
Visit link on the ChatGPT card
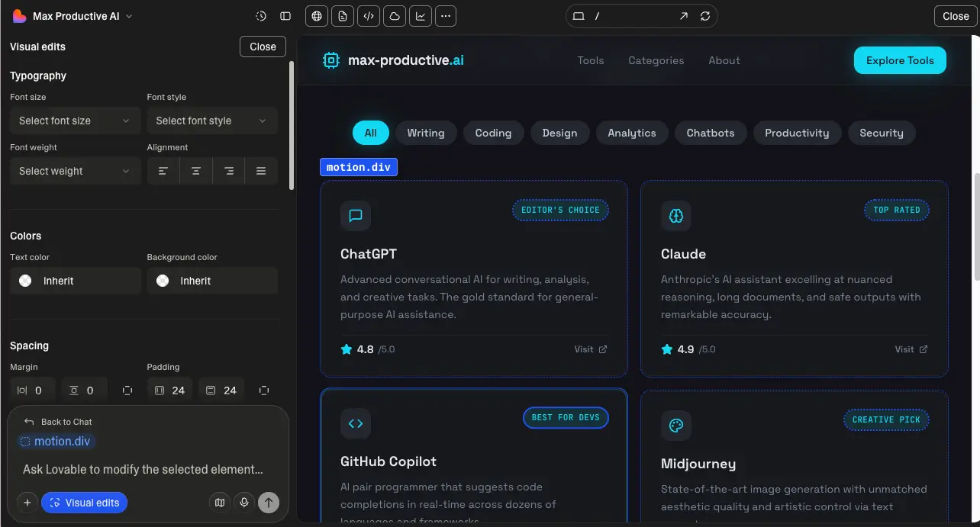[591, 349]
